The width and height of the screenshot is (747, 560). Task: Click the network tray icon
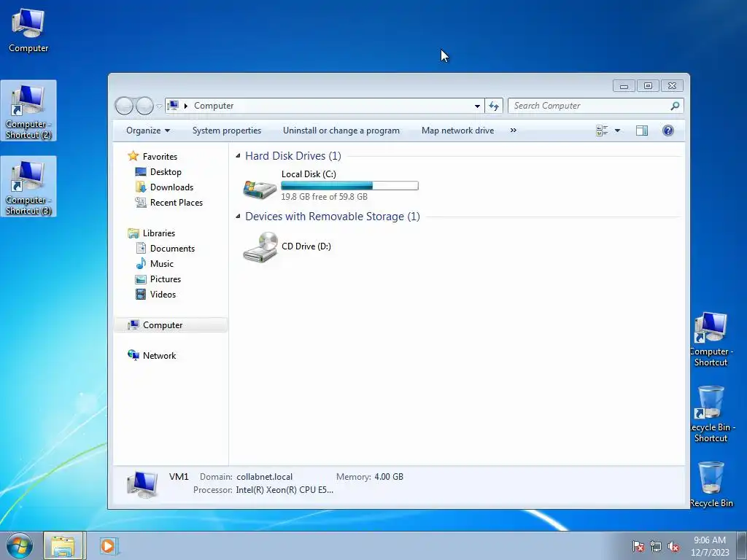656,547
